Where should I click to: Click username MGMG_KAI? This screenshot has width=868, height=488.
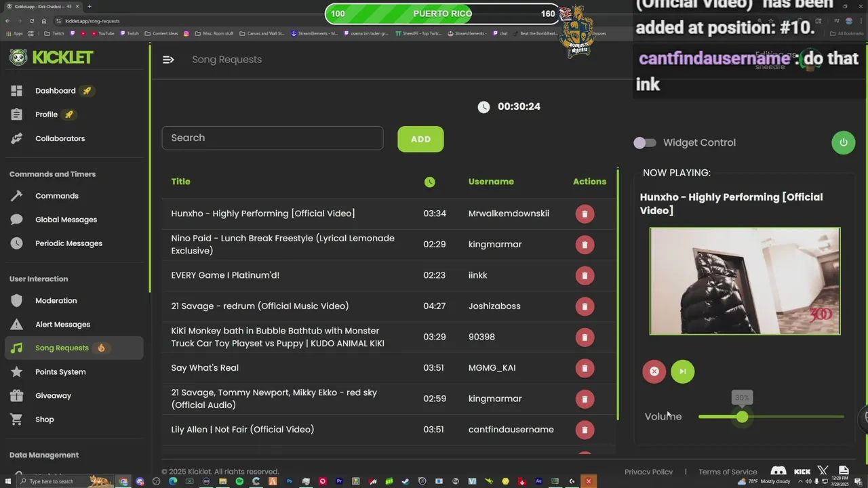pyautogui.click(x=492, y=368)
